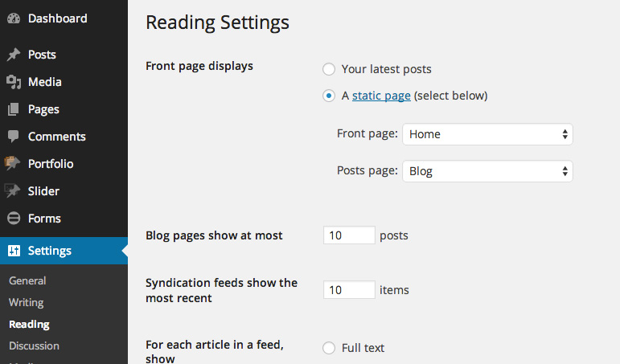The height and width of the screenshot is (364, 620).
Task: Open the Media library icon
Action: pyautogui.click(x=14, y=82)
